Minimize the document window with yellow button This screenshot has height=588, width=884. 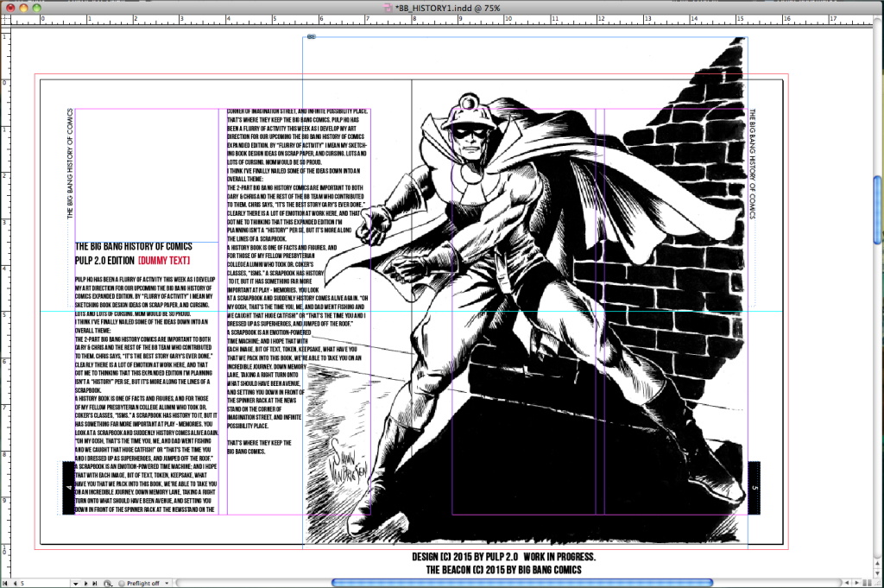[23, 8]
